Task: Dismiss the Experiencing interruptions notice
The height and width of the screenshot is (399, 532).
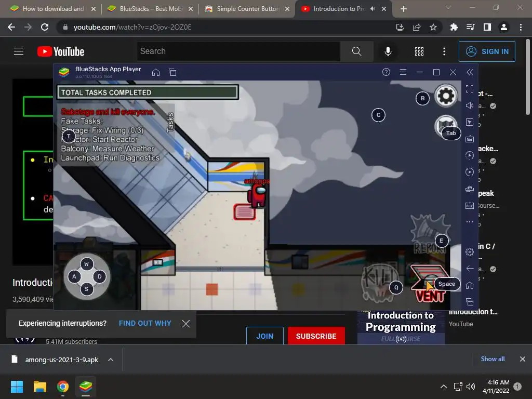Action: click(186, 323)
